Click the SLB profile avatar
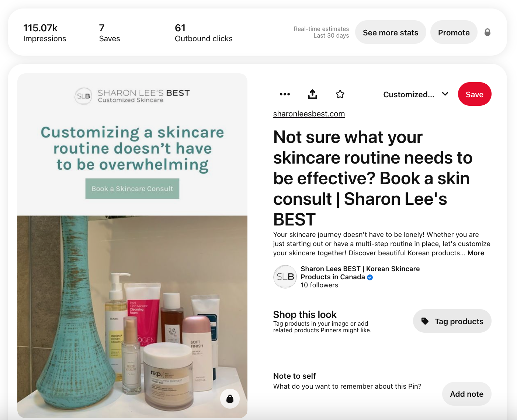The width and height of the screenshot is (517, 420). point(285,277)
